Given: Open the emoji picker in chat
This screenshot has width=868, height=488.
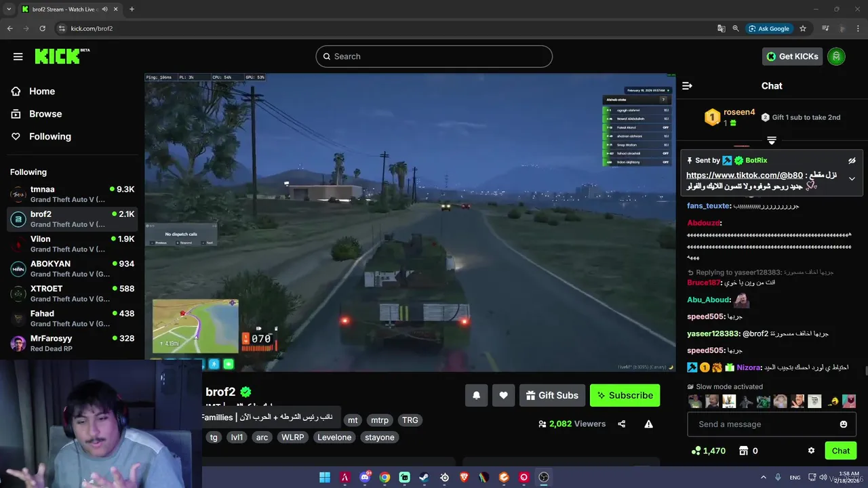Looking at the screenshot, I should 844,424.
